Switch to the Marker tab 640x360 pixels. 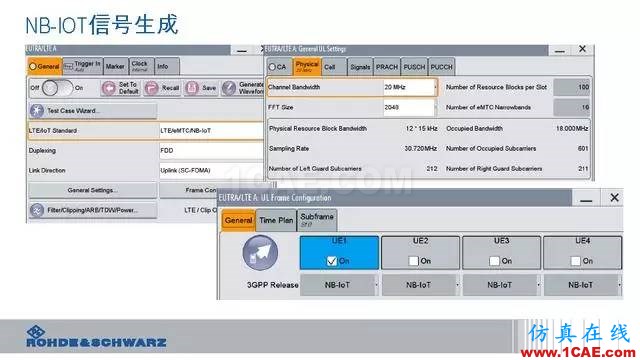[116, 66]
